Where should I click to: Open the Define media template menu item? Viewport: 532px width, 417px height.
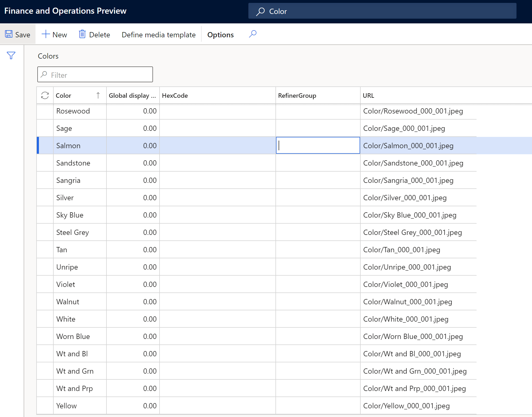pyautogui.click(x=158, y=34)
